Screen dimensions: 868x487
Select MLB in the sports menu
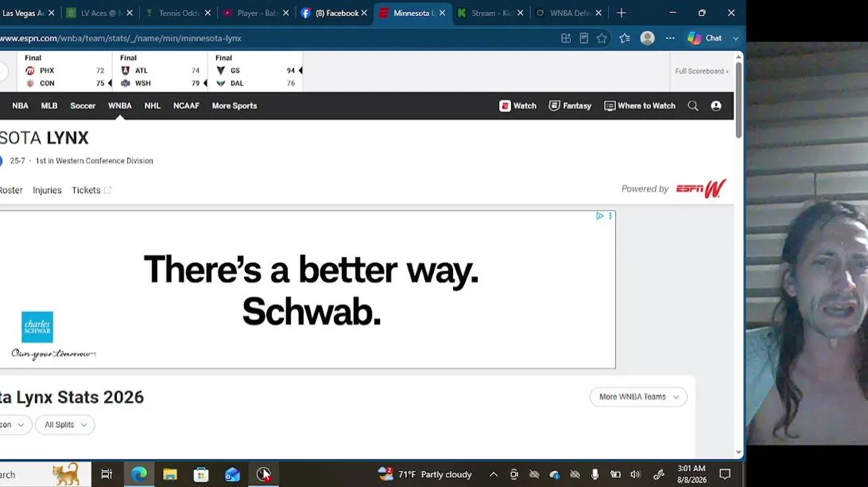click(49, 106)
